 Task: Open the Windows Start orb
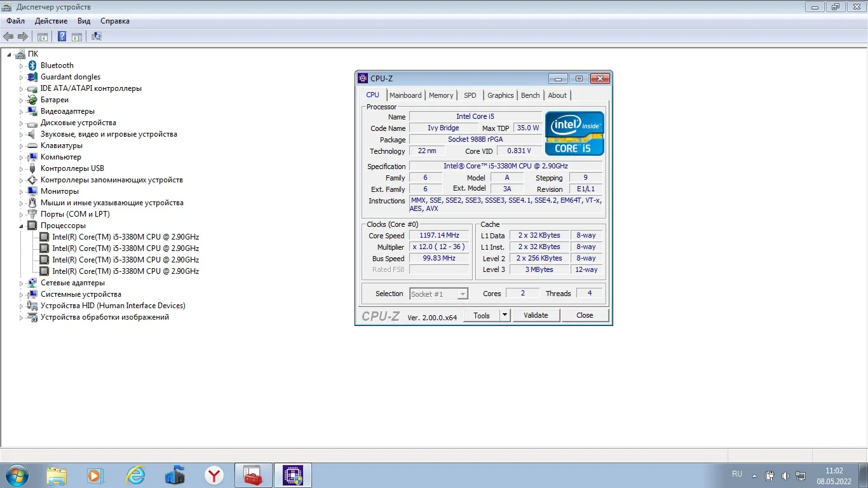pyautogui.click(x=17, y=475)
